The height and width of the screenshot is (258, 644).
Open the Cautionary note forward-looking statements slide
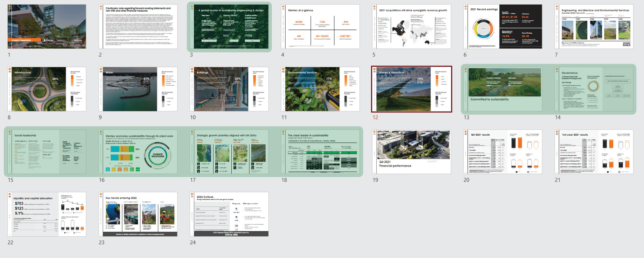pos(138,27)
